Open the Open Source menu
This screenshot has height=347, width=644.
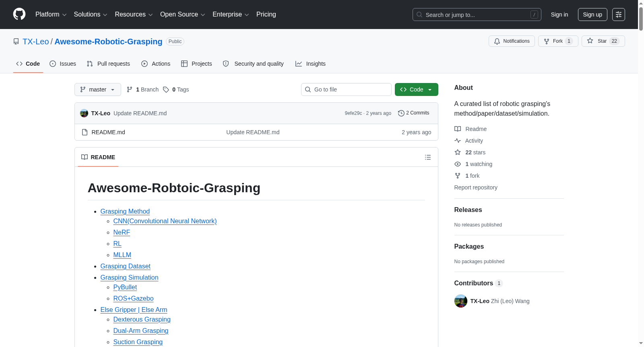183,15
